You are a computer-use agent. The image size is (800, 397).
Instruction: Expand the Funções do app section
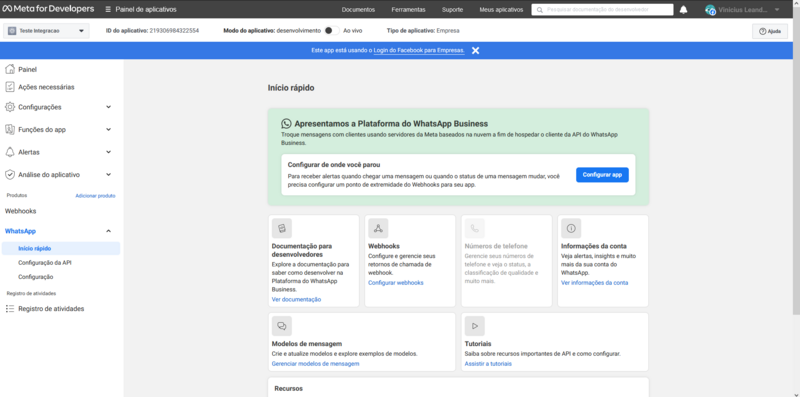pyautogui.click(x=108, y=130)
